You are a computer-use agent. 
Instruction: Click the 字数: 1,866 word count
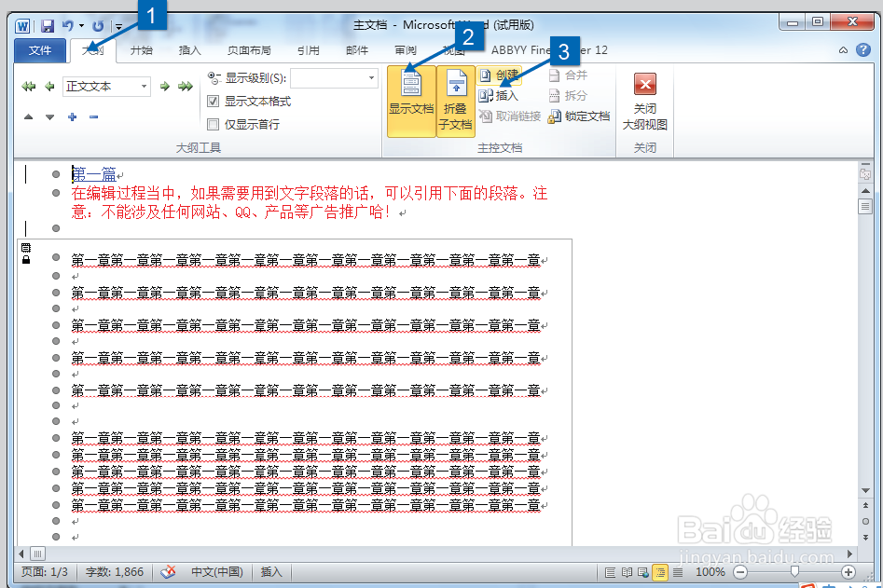pyautogui.click(x=115, y=571)
